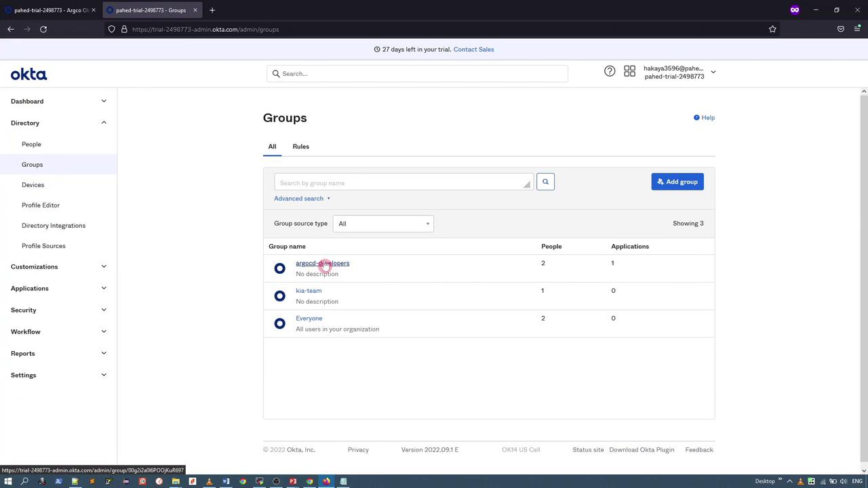Image resolution: width=868 pixels, height=488 pixels.
Task: Click the kia-team group circle icon
Action: tap(279, 296)
